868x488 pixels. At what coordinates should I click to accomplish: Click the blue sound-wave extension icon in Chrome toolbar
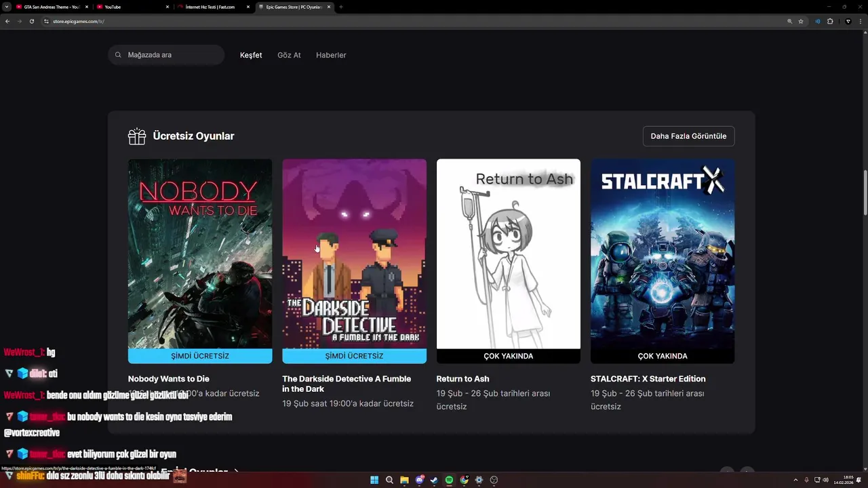tap(818, 21)
